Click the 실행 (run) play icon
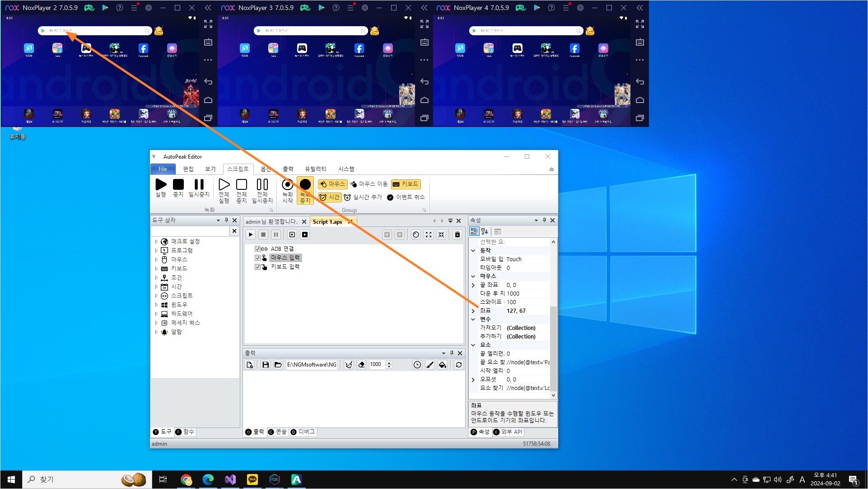This screenshot has width=868, height=489. coord(161,185)
